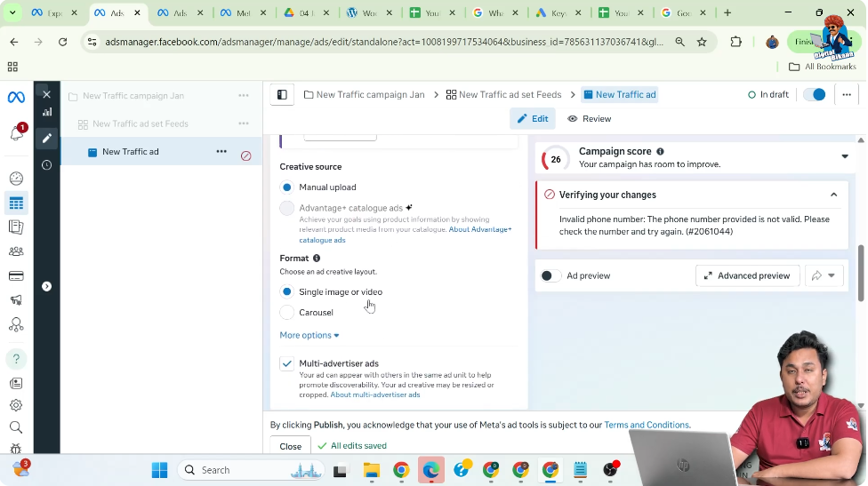Image resolution: width=868 pixels, height=486 pixels.
Task: Click the pencil edit icon in side panel
Action: (47, 139)
